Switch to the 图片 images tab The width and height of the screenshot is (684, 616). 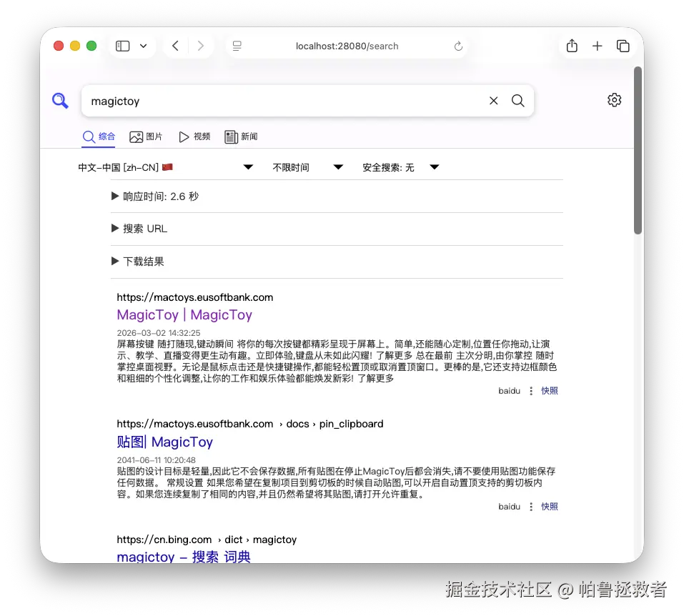tap(146, 136)
